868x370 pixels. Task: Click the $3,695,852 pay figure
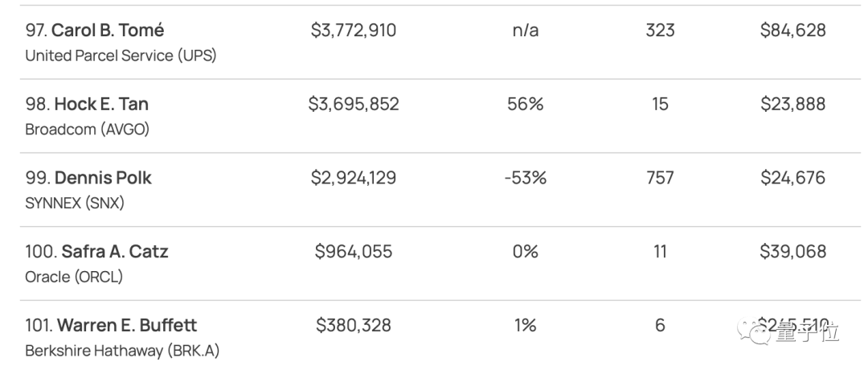[x=354, y=105]
